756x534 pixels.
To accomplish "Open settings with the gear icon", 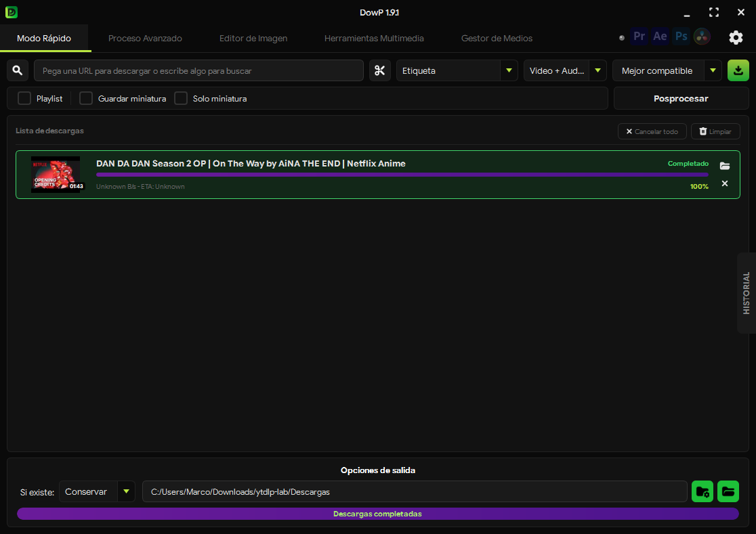I will [x=736, y=37].
